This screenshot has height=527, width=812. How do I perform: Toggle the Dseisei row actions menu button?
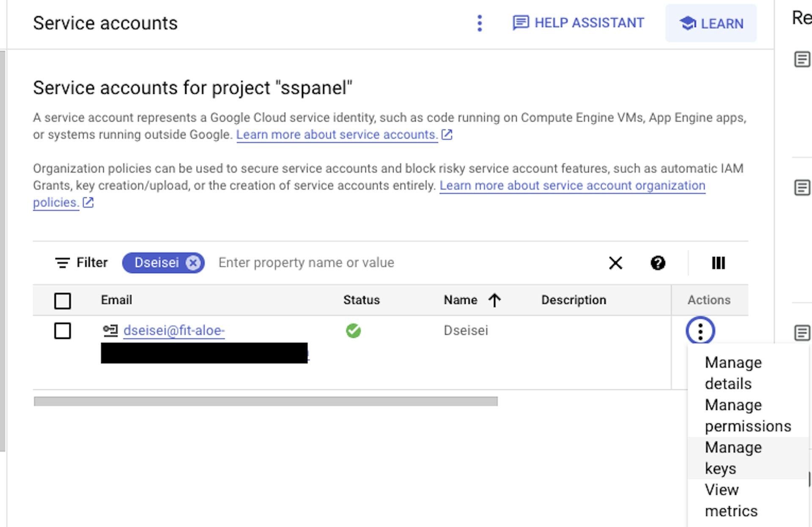700,330
